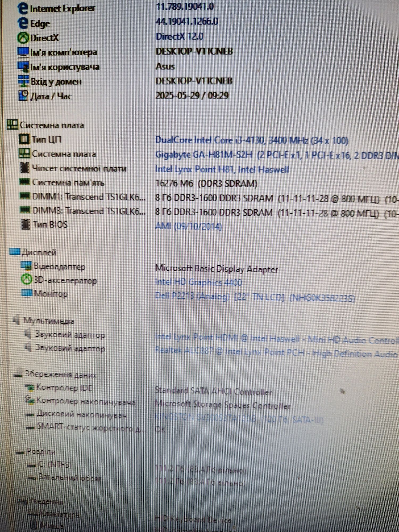The image size is (399, 532).
Task: Select the Загальний обсяг row label
Action: pos(70,477)
